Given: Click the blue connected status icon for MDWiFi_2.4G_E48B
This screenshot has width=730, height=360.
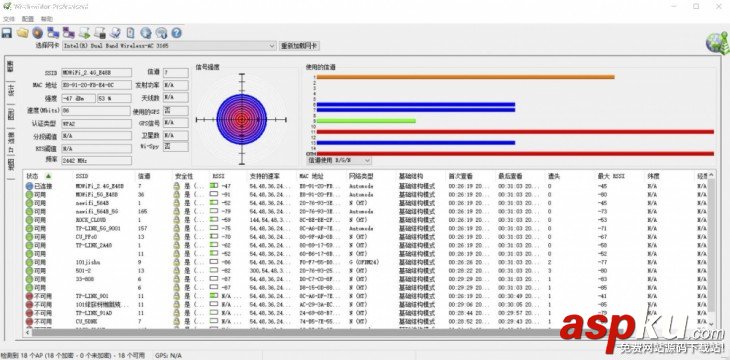Looking at the screenshot, I should pos(29,186).
